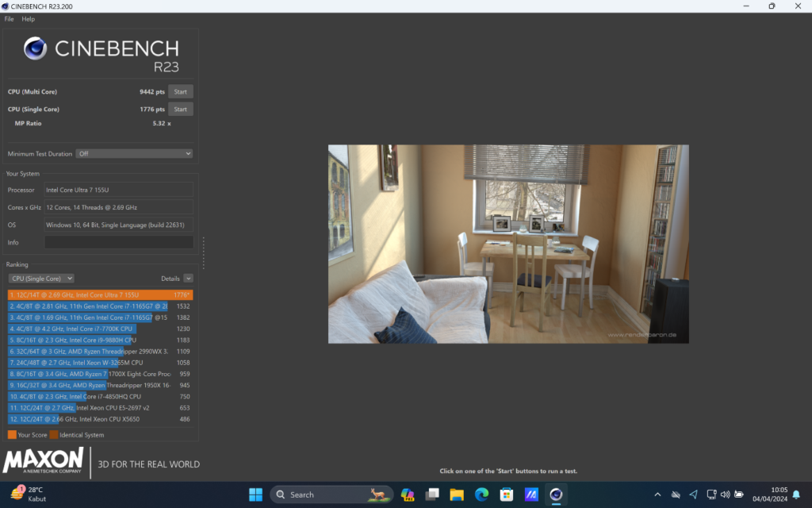Open the Minimum Test Duration dropdown
Screen dimensions: 812x508
point(133,153)
